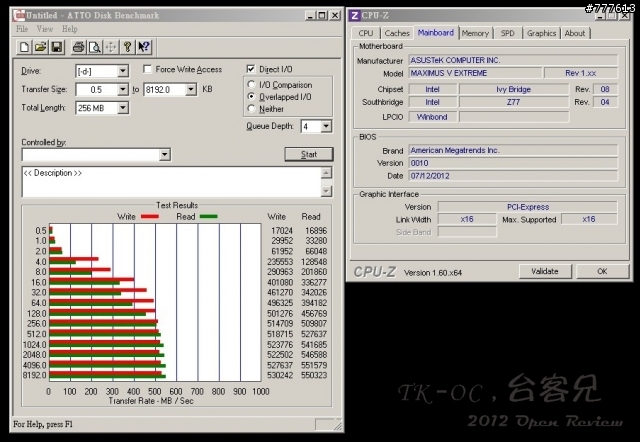Select I/O Comparison radio option
This screenshot has width=640, height=442.
(251, 84)
